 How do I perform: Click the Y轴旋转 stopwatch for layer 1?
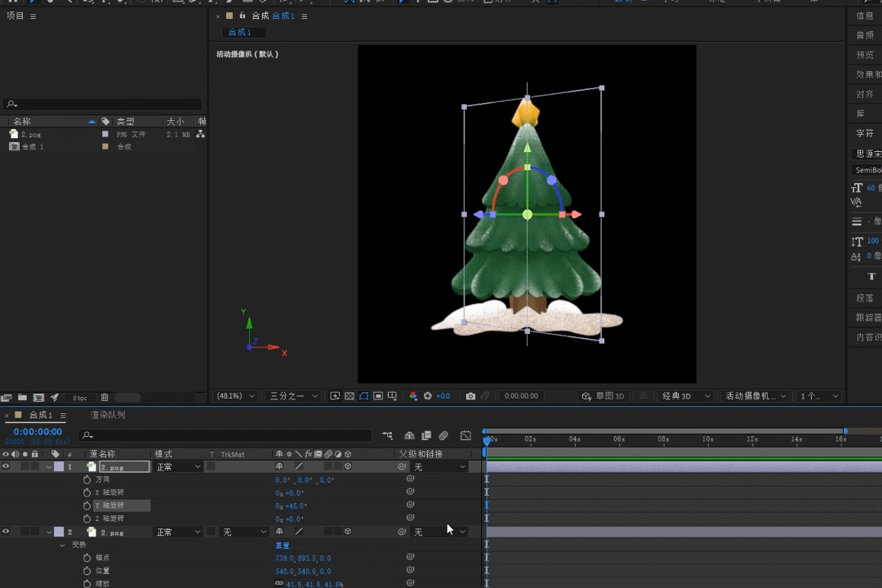pos(87,506)
